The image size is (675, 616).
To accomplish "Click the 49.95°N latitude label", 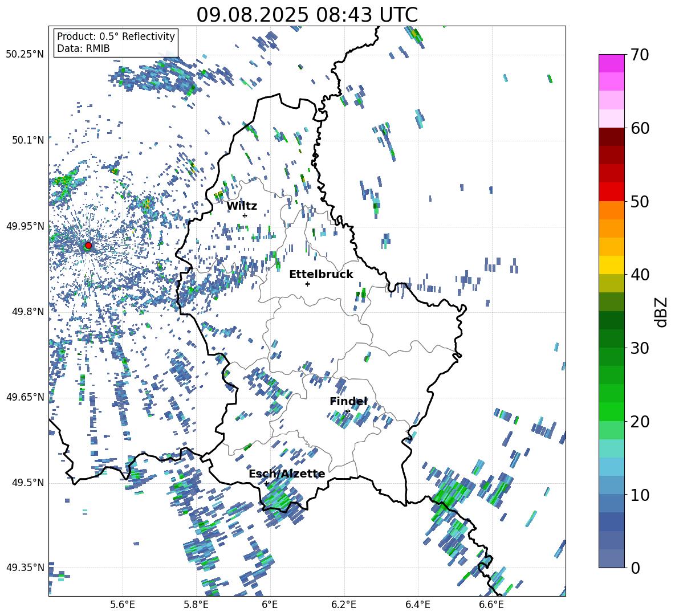I will [x=25, y=226].
